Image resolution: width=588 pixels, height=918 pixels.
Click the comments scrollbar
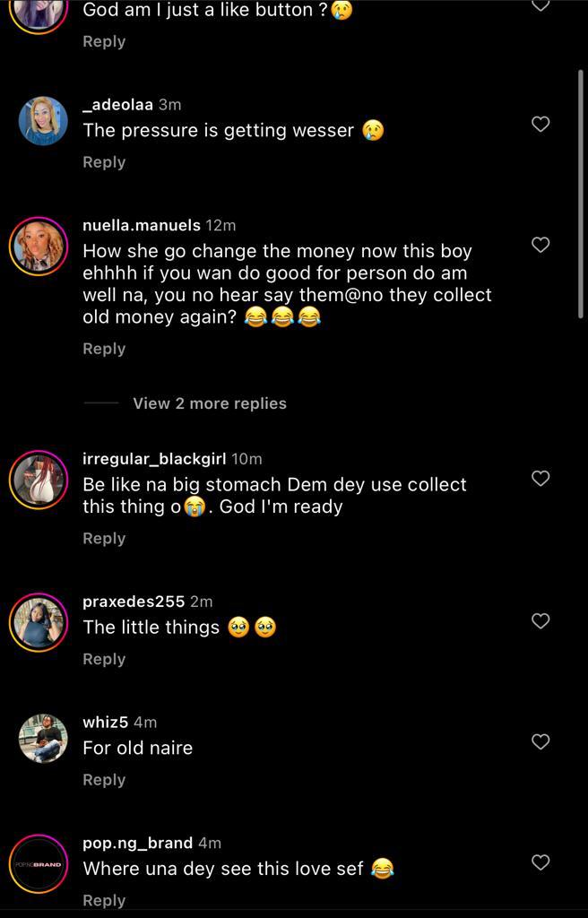tap(581, 193)
